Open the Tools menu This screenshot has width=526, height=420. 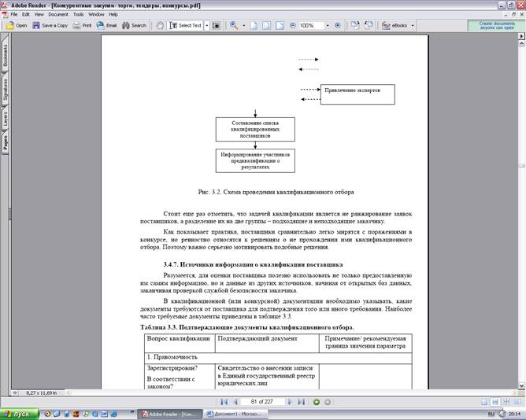point(79,14)
